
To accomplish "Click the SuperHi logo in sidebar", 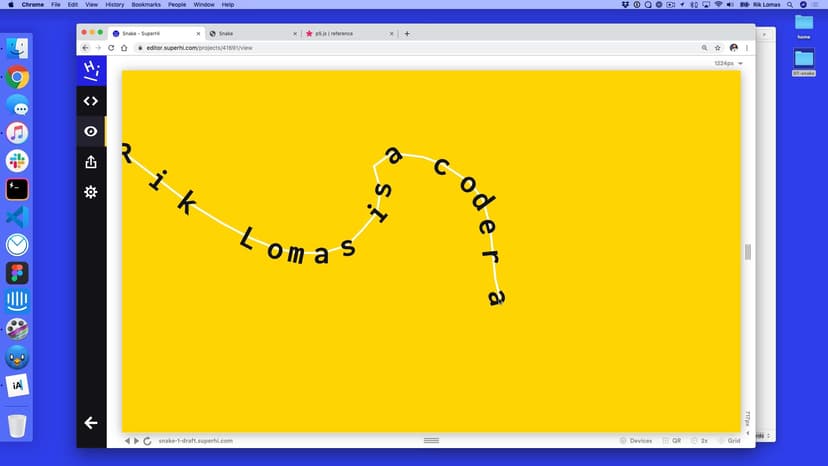I will 91,69.
